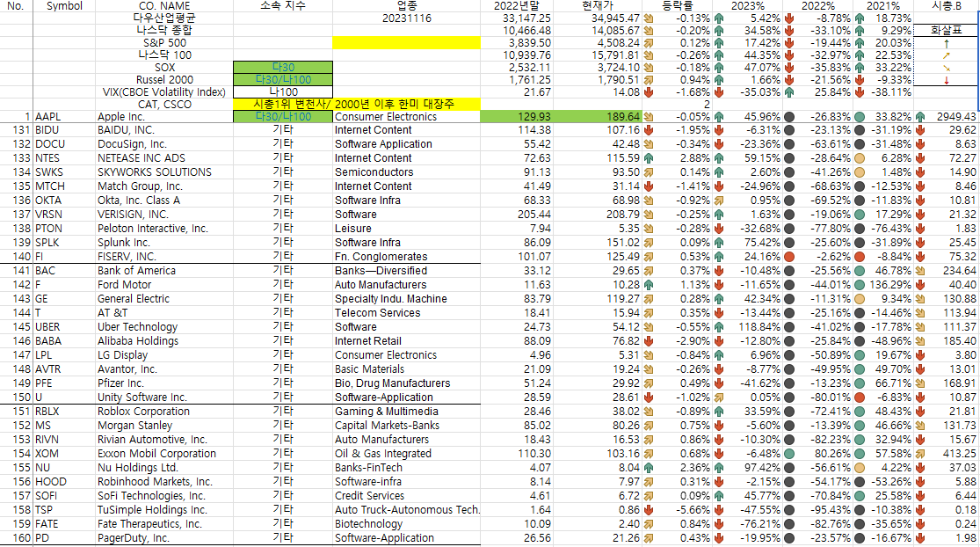Click the red down arrow under 화살표
Image resolution: width=980 pixels, height=547 pixels.
[947, 80]
